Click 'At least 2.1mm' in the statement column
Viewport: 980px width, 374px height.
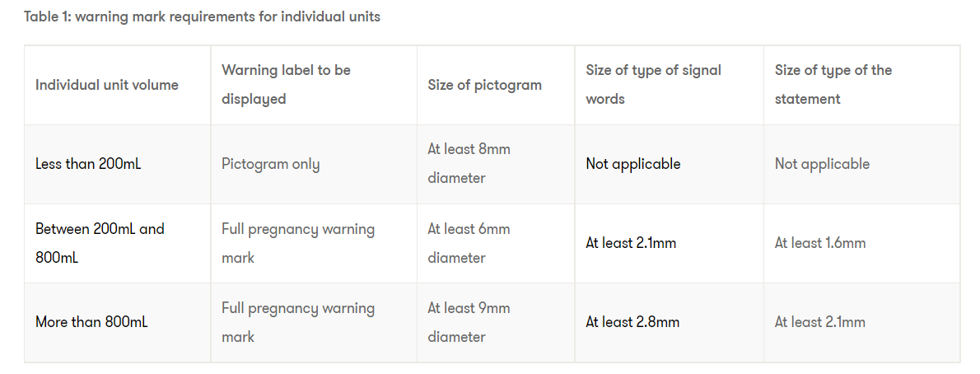[x=820, y=322]
